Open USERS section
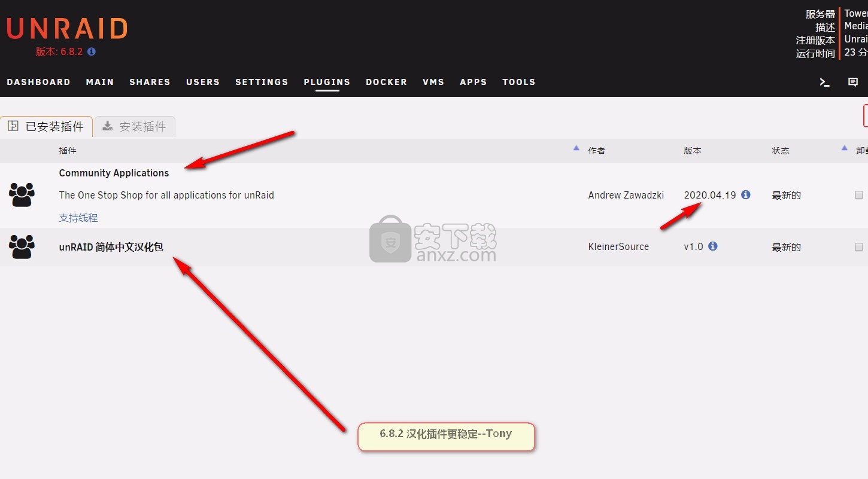Image resolution: width=868 pixels, height=479 pixels. (x=203, y=82)
